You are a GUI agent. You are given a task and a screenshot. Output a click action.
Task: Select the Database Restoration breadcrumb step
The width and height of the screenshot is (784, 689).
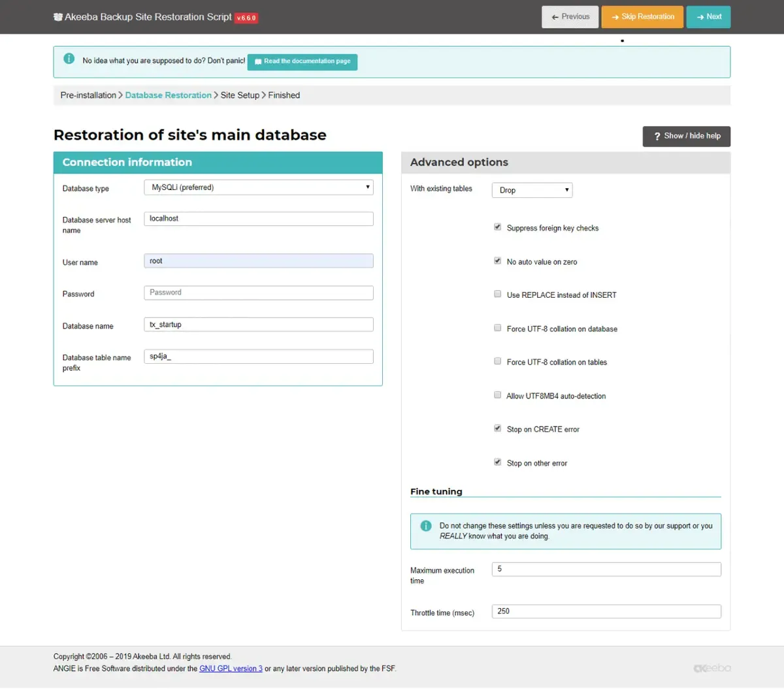tap(169, 95)
